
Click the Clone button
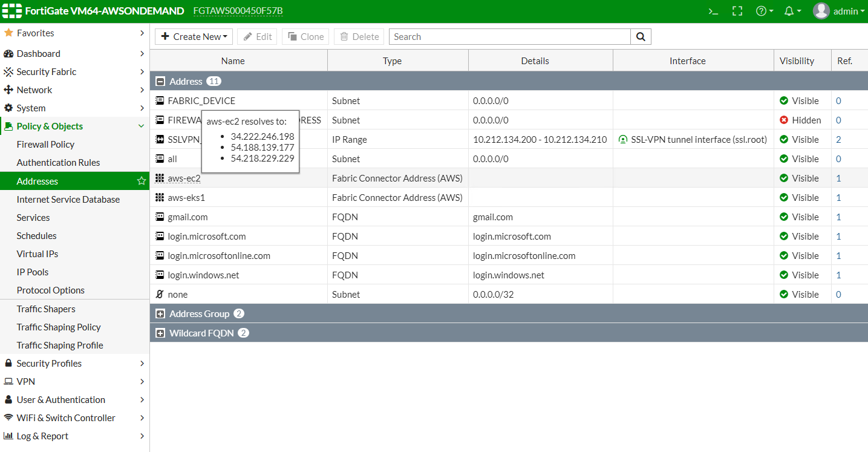(x=306, y=37)
